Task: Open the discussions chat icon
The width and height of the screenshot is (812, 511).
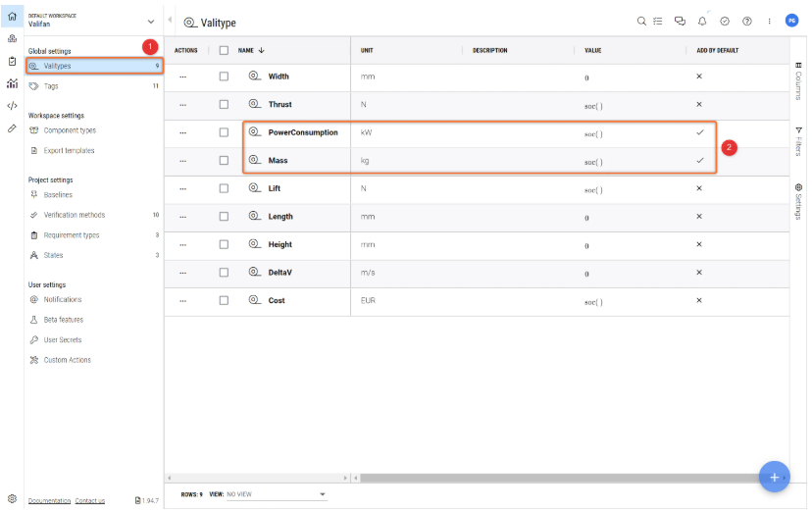Action: (680, 22)
